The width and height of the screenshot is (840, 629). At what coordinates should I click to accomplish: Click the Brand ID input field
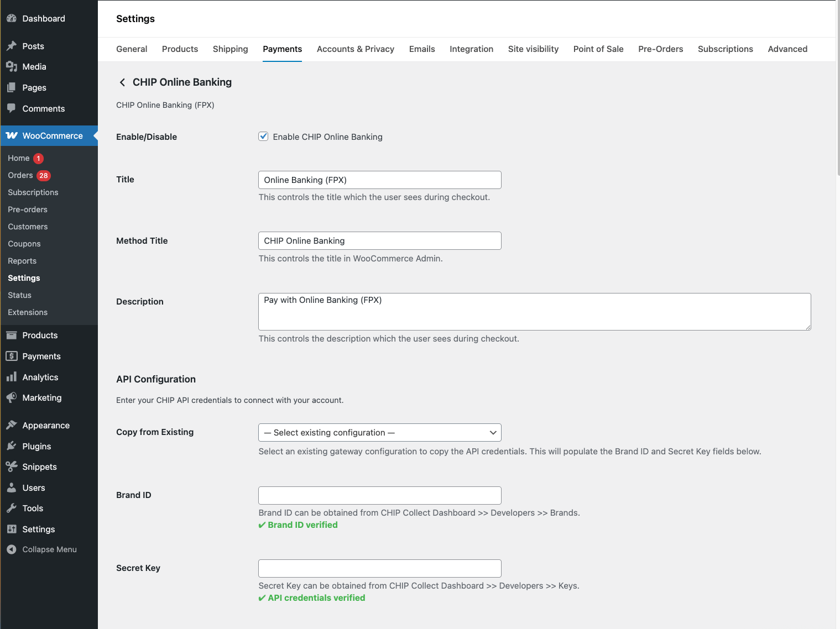coord(379,495)
